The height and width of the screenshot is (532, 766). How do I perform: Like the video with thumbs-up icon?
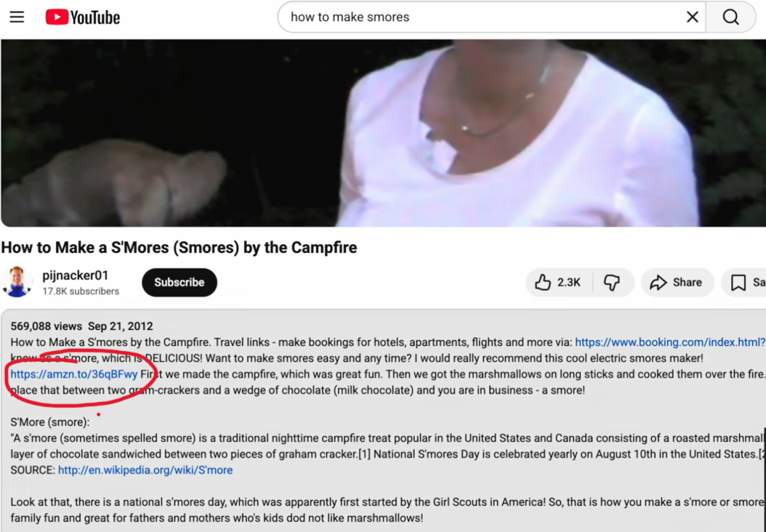tap(543, 282)
